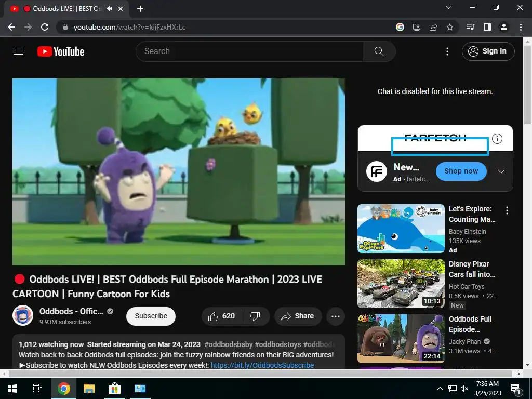Image resolution: width=532 pixels, height=399 pixels.
Task: Open Microsoft Store from taskbar
Action: [114, 389]
